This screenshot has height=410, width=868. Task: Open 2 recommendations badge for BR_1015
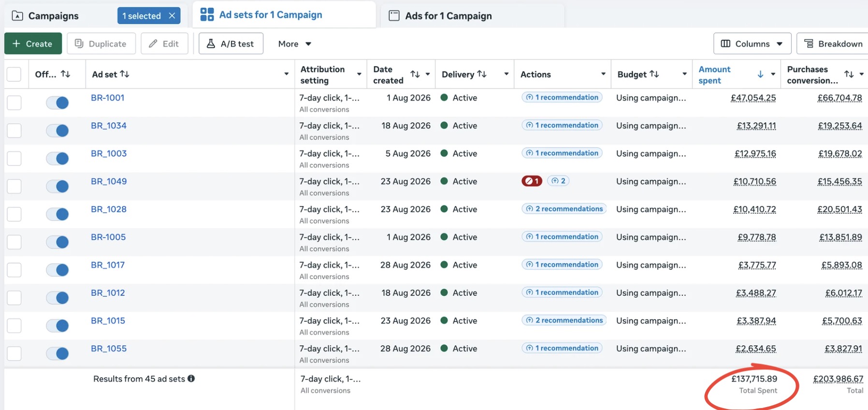pyautogui.click(x=564, y=320)
